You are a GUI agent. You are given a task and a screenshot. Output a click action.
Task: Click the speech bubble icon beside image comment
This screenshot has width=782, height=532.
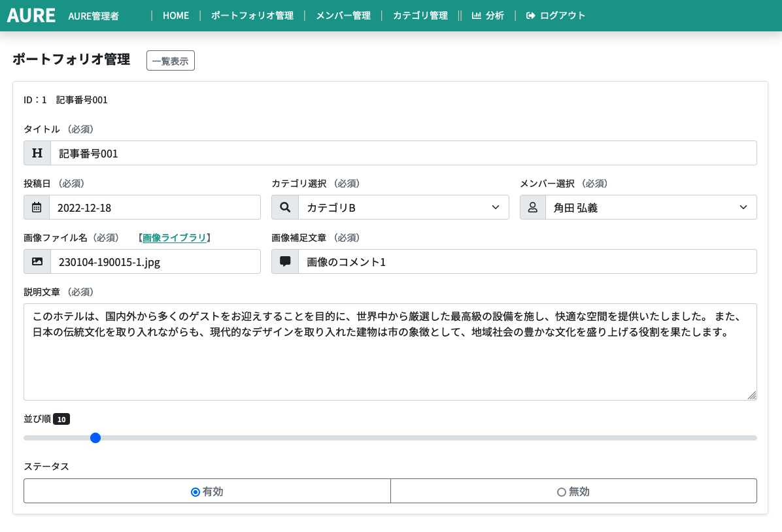click(285, 261)
